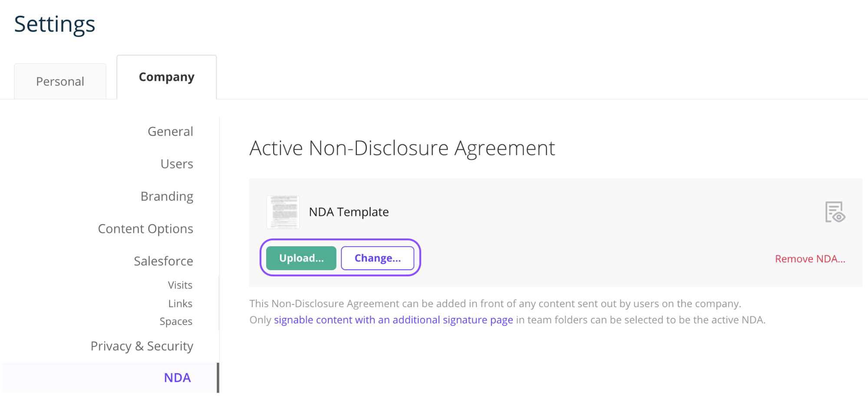Remove the active NDA
Viewport: 868px width, 407px height.
[x=810, y=259]
